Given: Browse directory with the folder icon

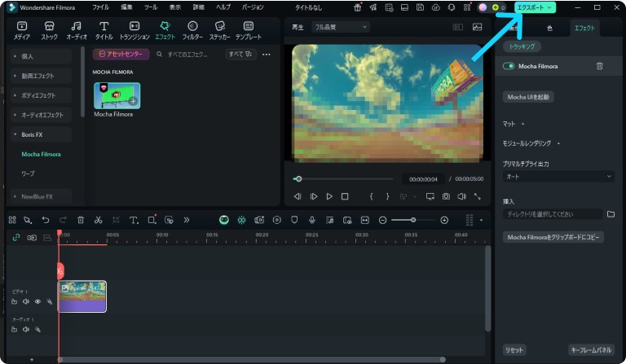Looking at the screenshot, I should tap(611, 214).
